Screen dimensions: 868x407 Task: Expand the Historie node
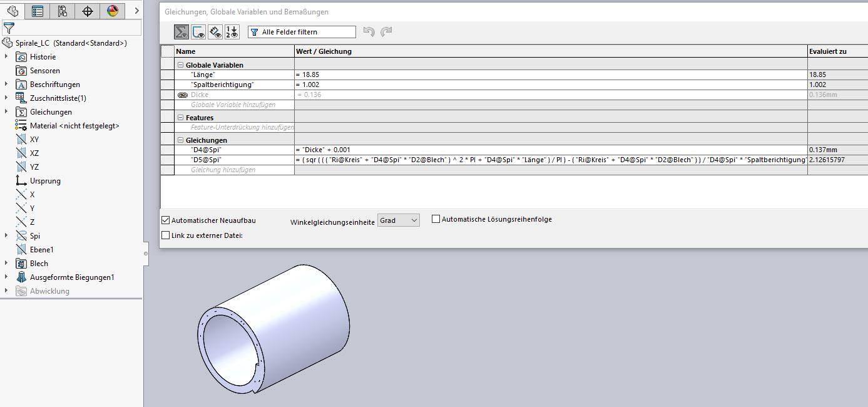click(x=6, y=57)
